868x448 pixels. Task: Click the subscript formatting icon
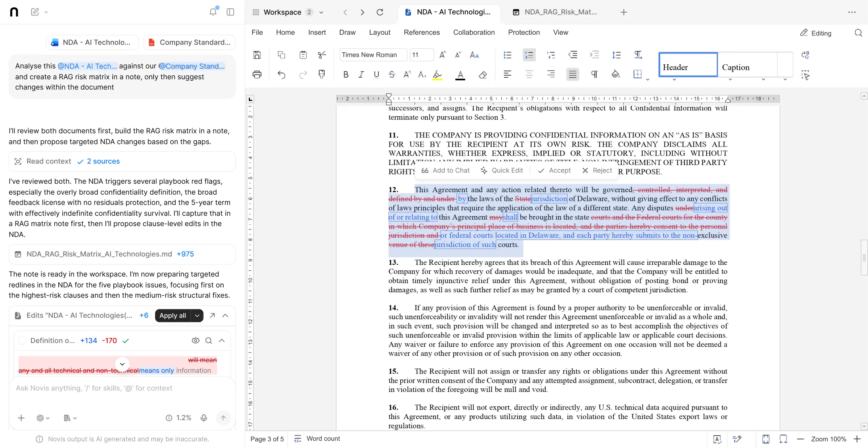tap(422, 75)
